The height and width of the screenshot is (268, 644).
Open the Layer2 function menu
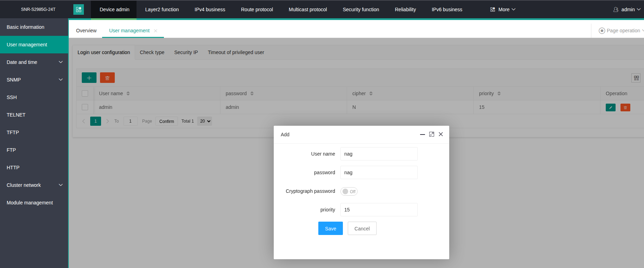(x=162, y=9)
